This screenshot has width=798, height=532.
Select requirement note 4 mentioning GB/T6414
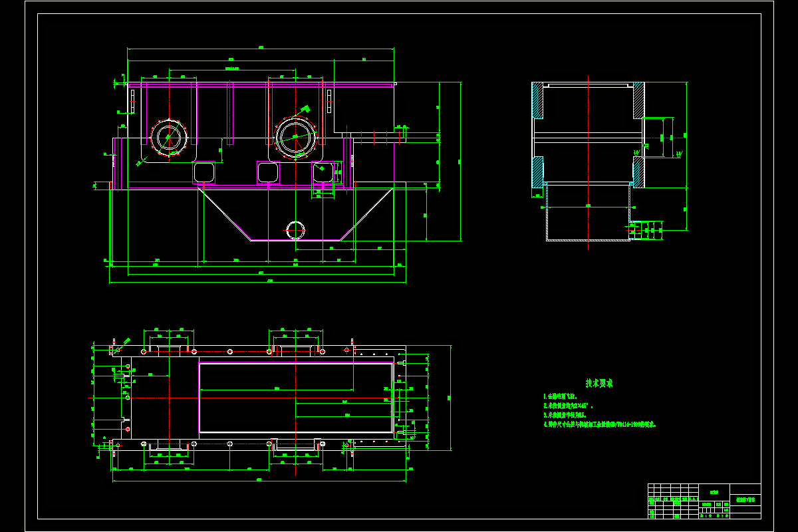600,424
